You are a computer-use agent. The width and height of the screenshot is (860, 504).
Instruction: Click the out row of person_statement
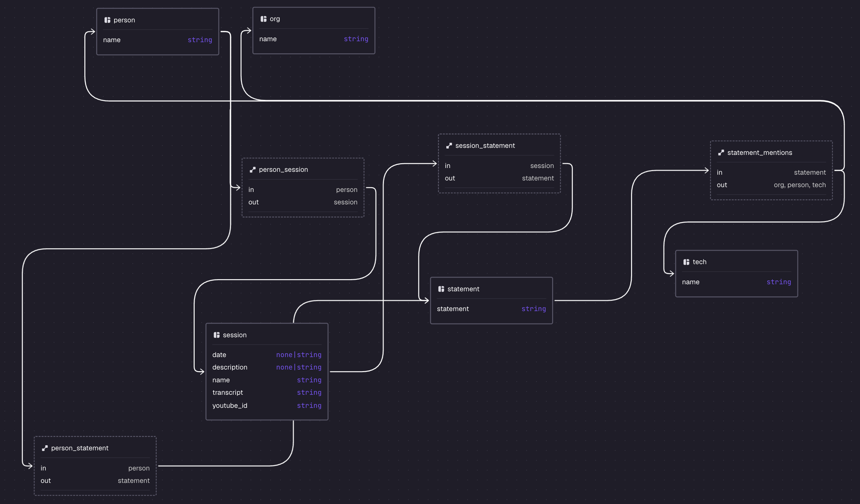pyautogui.click(x=95, y=481)
